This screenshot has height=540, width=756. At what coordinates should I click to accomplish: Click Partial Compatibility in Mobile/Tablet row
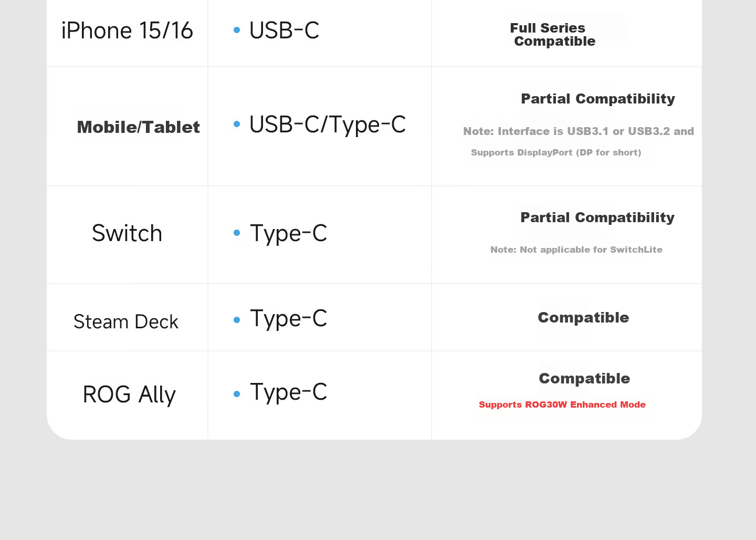tap(598, 99)
